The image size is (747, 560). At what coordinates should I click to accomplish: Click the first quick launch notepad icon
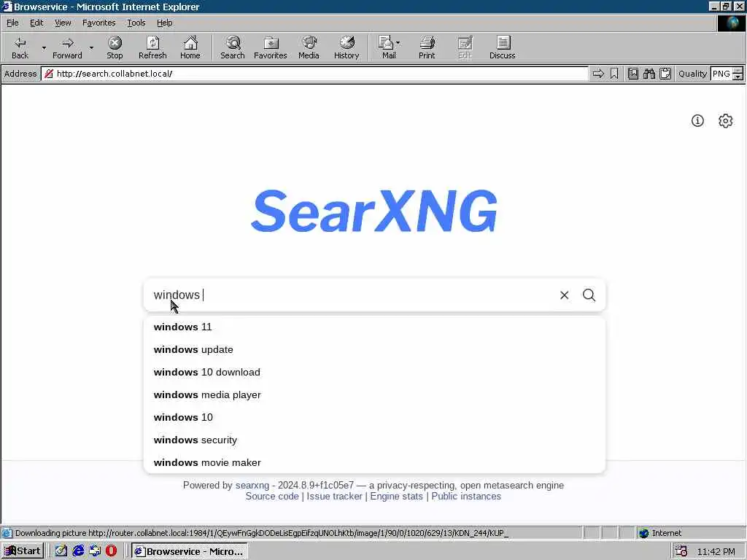[x=61, y=551]
